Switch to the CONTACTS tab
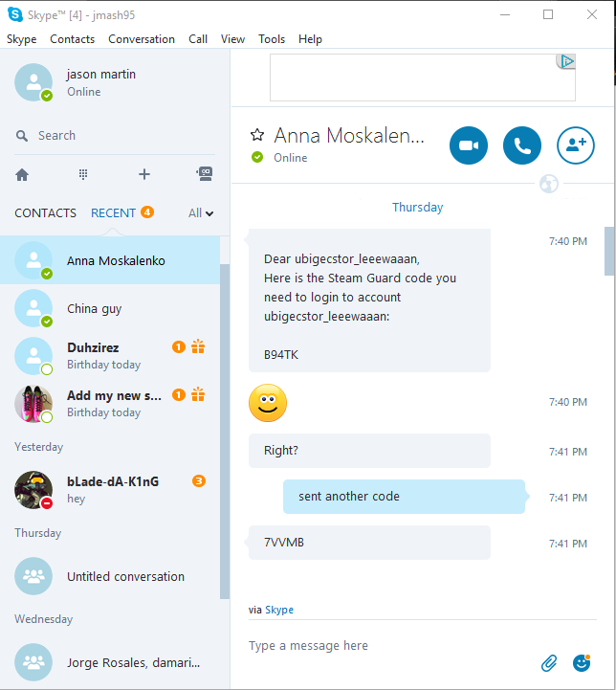 (45, 213)
